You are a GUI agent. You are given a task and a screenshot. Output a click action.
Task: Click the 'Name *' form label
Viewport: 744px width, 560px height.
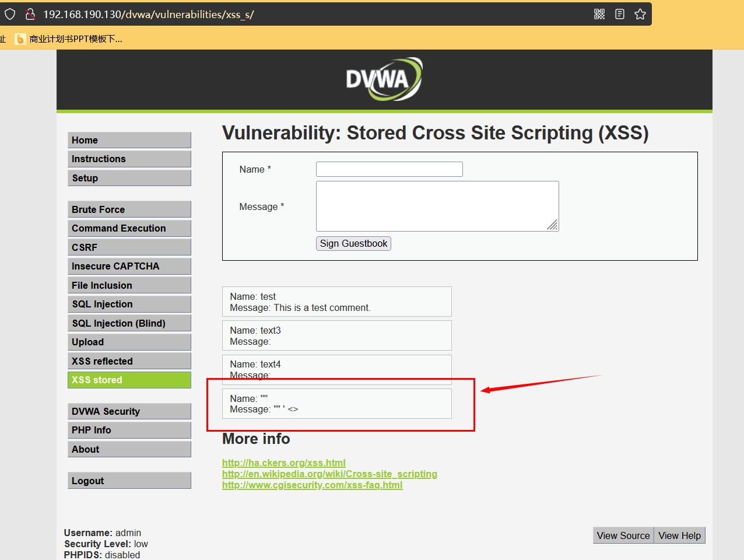coord(255,169)
